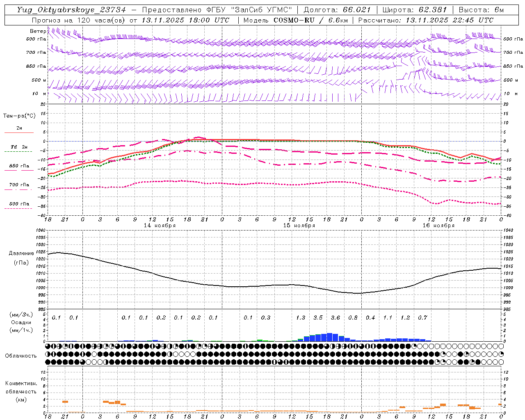Click the '850 гПа' temperature legend entry
The height and width of the screenshot is (420, 525).
point(19,166)
